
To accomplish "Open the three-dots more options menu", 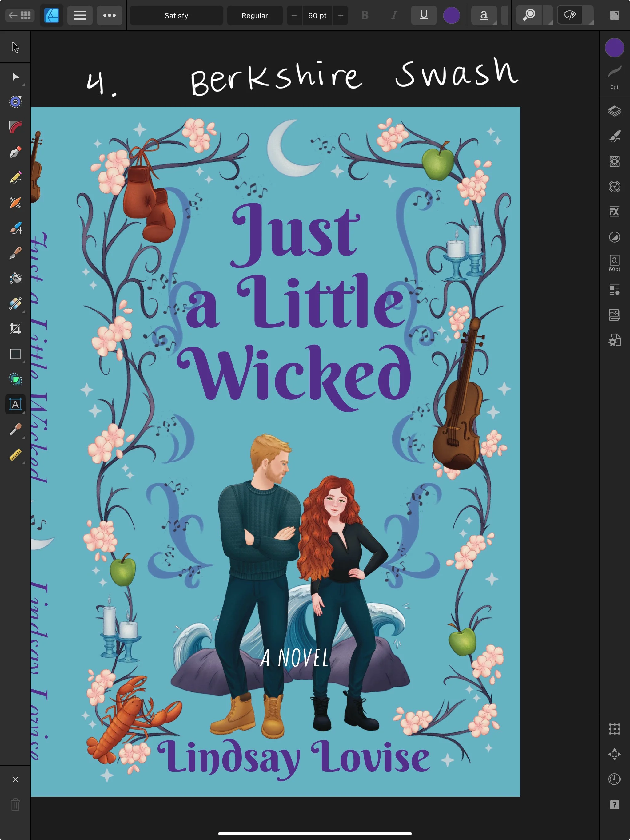I will (x=110, y=16).
